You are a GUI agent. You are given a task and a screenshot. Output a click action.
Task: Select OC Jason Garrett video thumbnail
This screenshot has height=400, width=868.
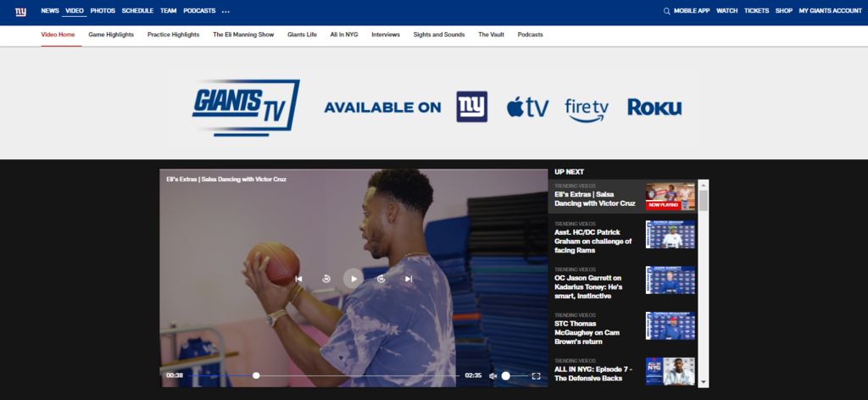[x=670, y=279]
